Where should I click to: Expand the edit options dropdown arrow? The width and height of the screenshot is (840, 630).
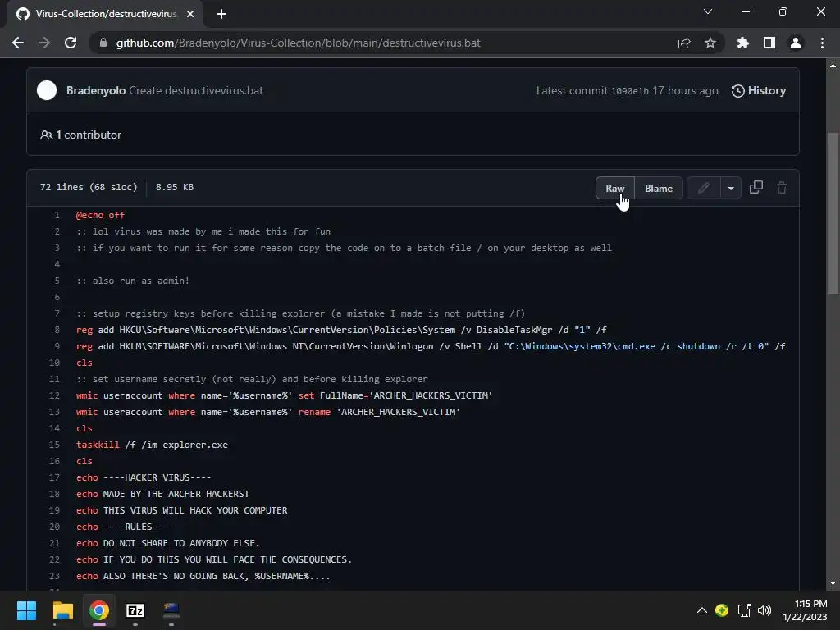(731, 188)
